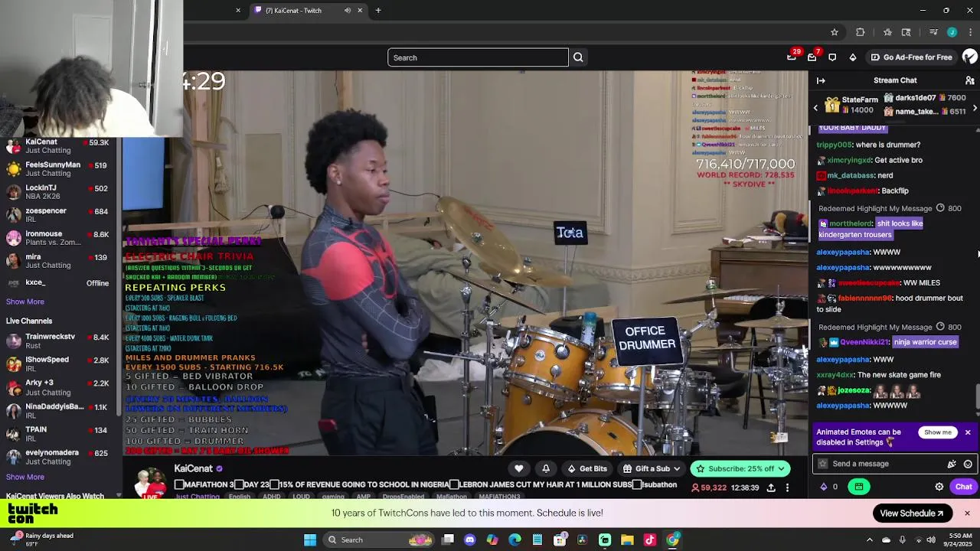The height and width of the screenshot is (551, 980).
Task: Open Chrome media controls icon
Action: tap(933, 32)
